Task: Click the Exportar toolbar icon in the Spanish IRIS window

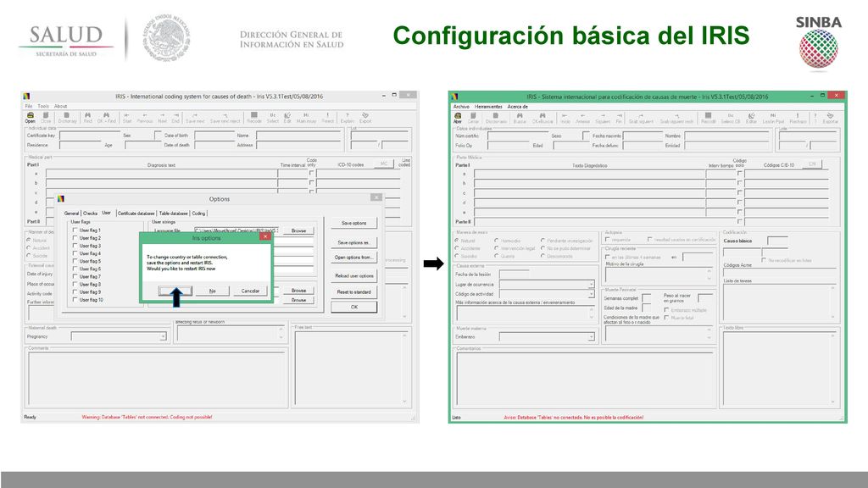Action: pos(830,118)
